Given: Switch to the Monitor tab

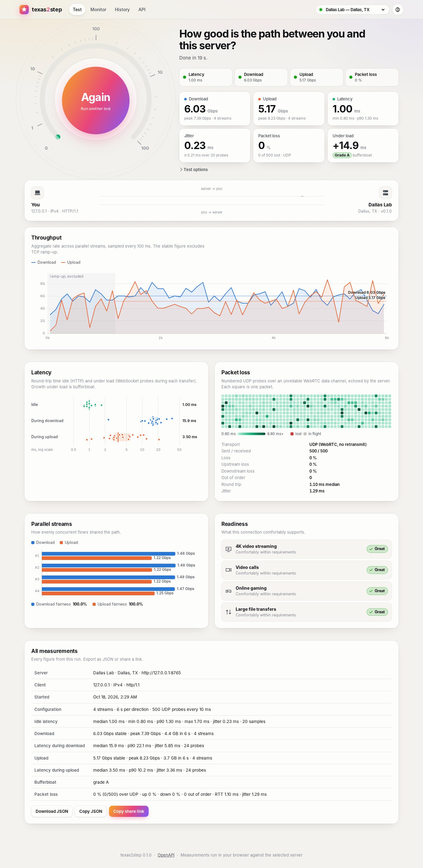Looking at the screenshot, I should [98, 9].
